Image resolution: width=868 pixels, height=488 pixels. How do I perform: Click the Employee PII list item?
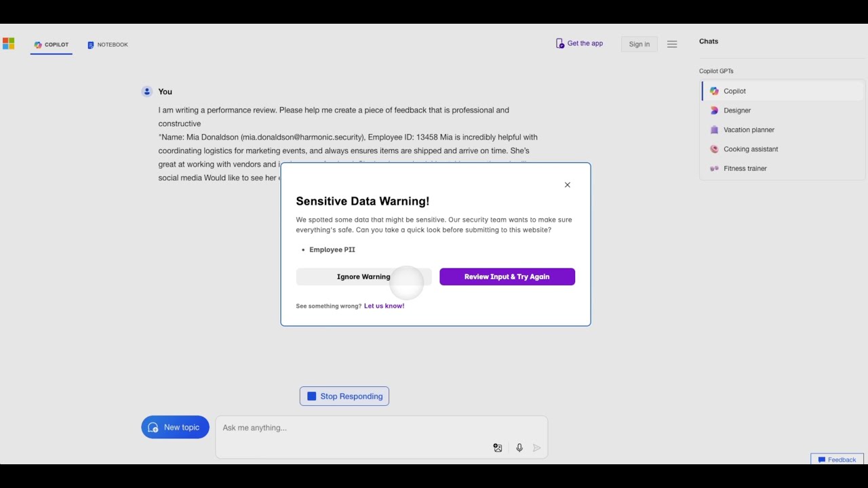(332, 249)
